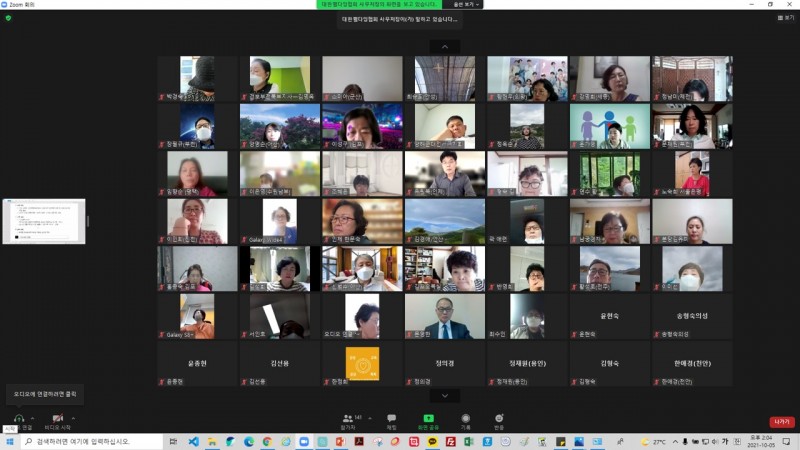Open the participants panel
Screen dimensions: 800x450
coord(348,418)
